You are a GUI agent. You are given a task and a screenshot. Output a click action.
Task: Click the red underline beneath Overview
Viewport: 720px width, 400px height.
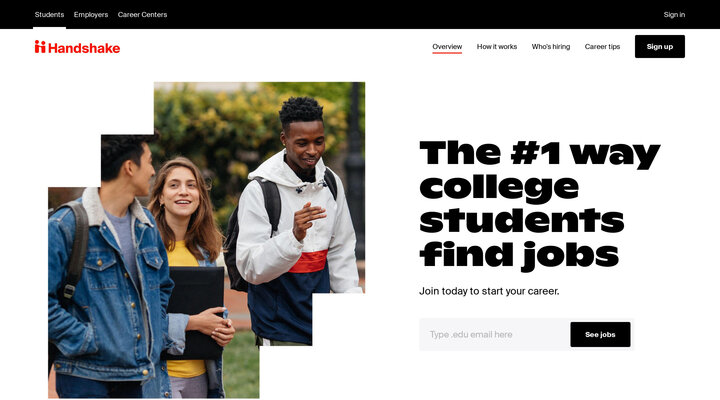pos(447,53)
